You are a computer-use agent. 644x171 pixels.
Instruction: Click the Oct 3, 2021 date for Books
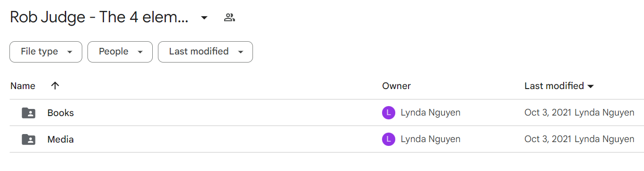(548, 113)
